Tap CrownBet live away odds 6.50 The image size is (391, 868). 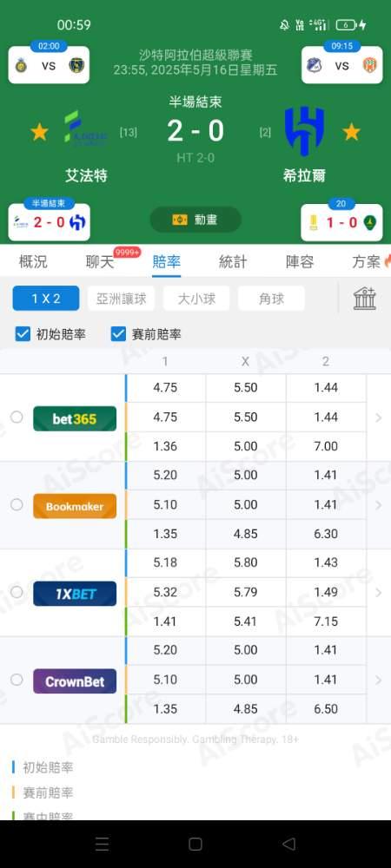coord(326,708)
